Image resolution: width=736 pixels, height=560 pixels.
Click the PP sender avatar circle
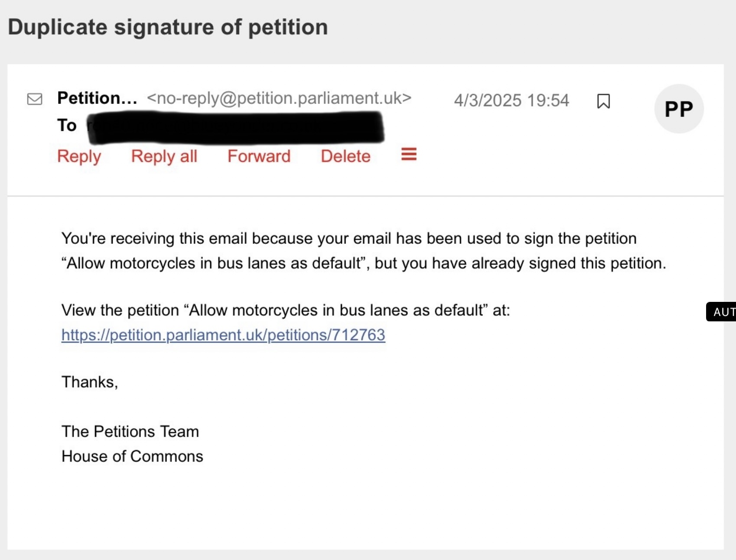coord(678,109)
